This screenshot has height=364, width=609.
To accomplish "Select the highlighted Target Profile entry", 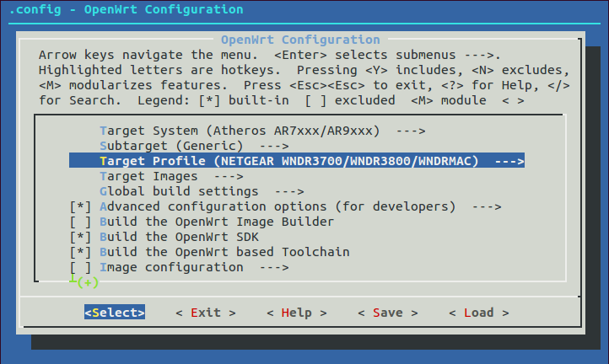I will point(295,161).
